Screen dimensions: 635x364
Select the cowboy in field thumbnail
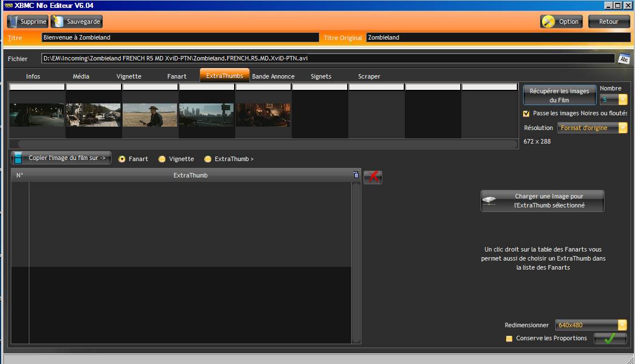point(150,115)
